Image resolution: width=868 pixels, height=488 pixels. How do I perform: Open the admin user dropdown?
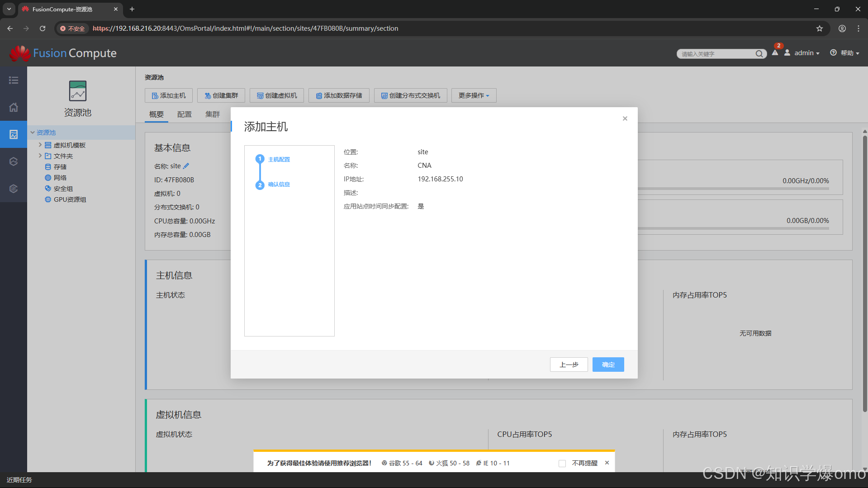pos(807,53)
